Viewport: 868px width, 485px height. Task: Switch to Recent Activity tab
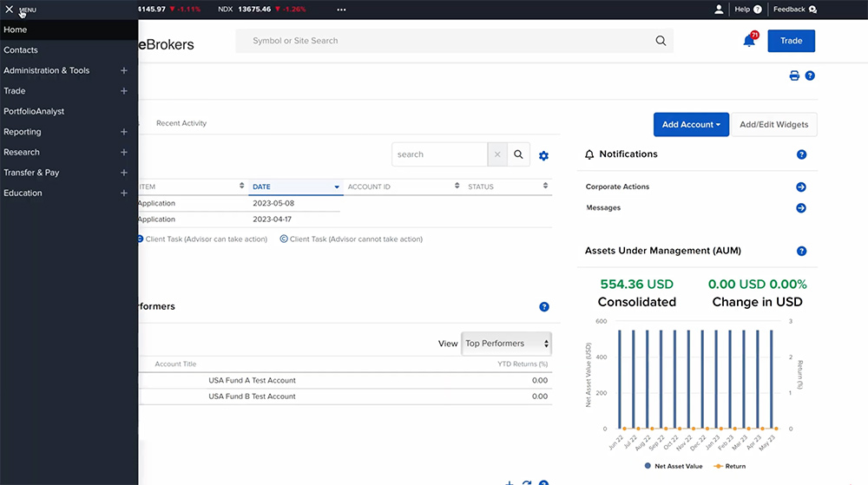tap(181, 123)
